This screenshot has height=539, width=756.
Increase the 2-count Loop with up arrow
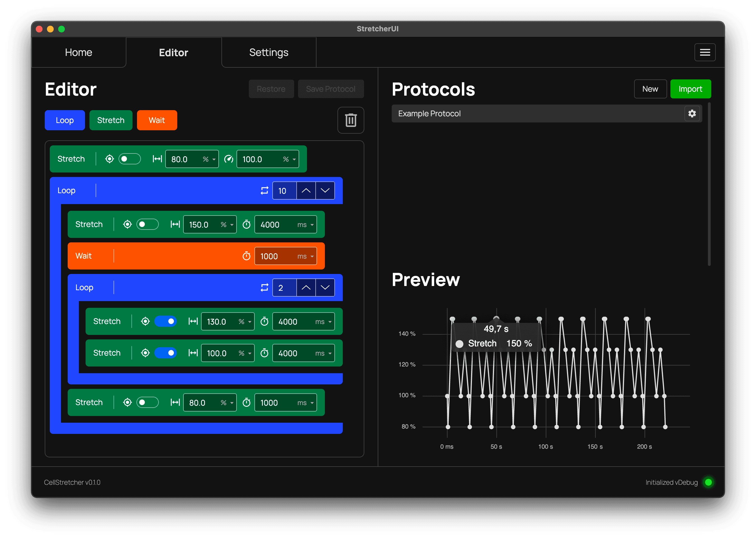[306, 287]
